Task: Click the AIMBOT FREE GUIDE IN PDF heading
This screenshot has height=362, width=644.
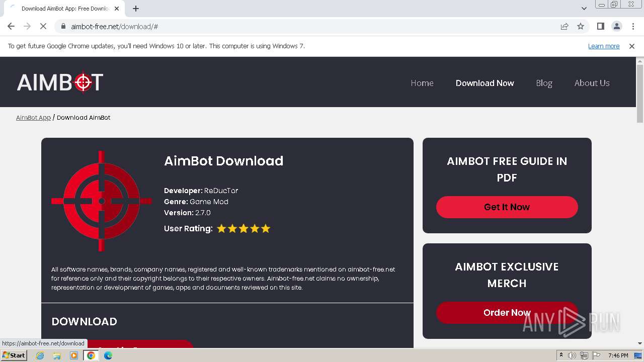Action: (x=507, y=169)
